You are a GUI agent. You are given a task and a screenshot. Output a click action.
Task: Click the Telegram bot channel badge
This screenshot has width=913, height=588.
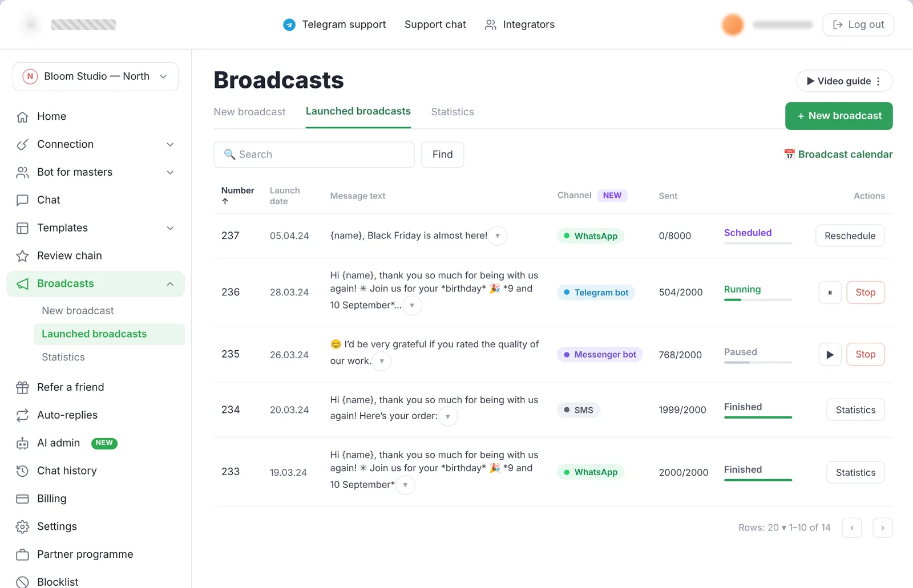596,293
